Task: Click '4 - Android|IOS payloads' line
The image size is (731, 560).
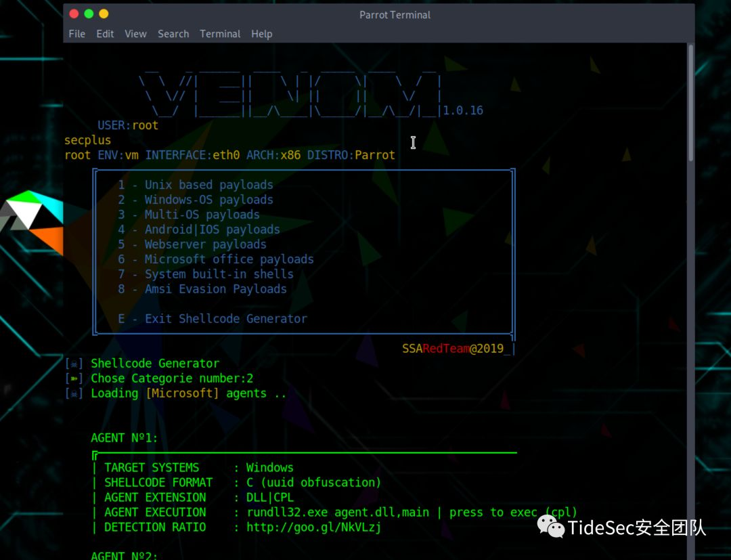Action: tap(198, 230)
